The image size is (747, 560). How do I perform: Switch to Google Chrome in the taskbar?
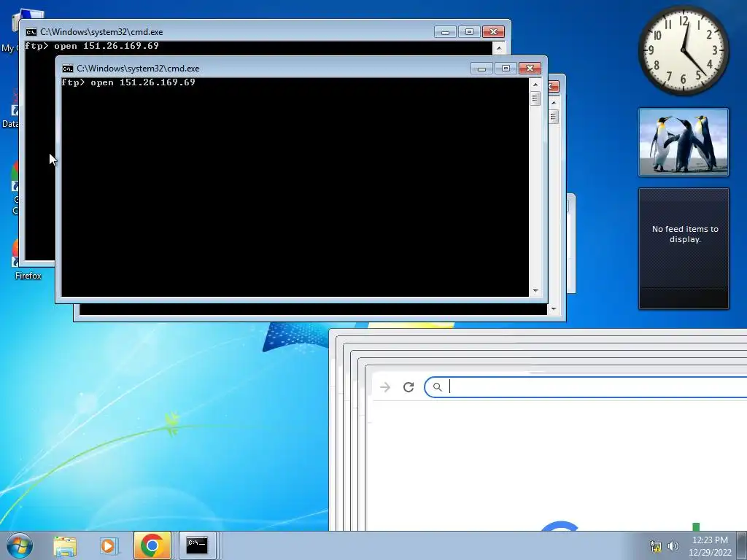pos(152,545)
